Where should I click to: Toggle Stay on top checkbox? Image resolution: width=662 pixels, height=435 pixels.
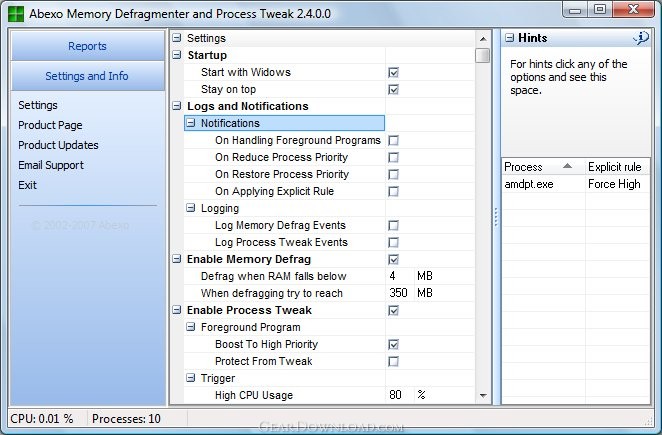coord(393,90)
